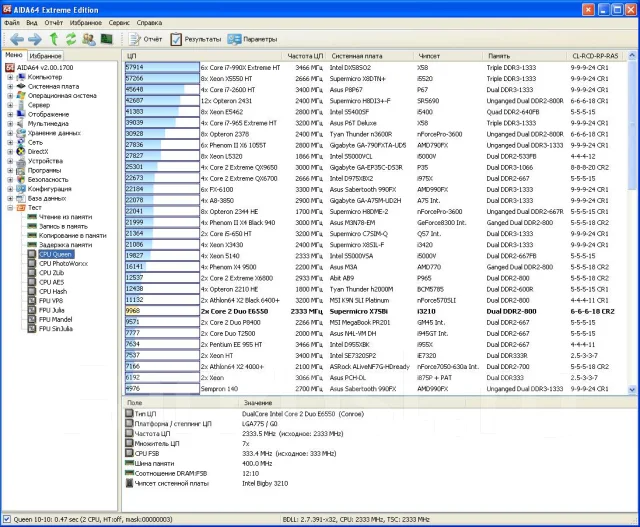Viewport: 640px width, 527px height.
Task: Expand the Хранение данных tree node
Action: click(10, 133)
